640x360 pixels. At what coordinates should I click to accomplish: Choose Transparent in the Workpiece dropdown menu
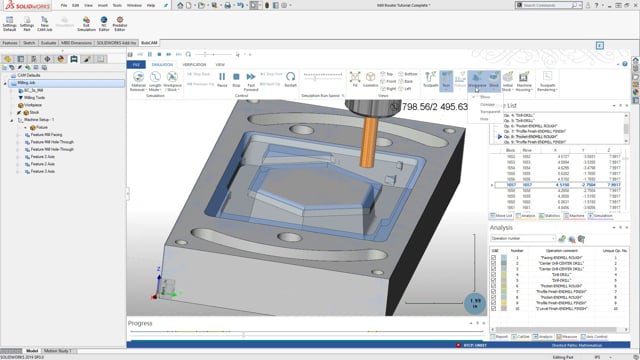pyautogui.click(x=490, y=111)
